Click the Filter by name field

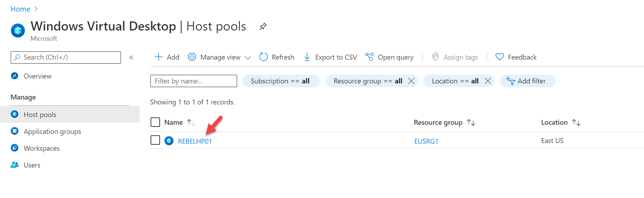tap(194, 81)
